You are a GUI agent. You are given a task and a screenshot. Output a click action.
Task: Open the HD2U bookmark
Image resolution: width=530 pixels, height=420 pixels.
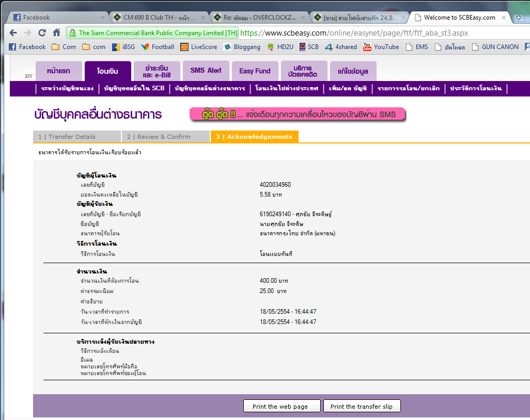[280, 47]
